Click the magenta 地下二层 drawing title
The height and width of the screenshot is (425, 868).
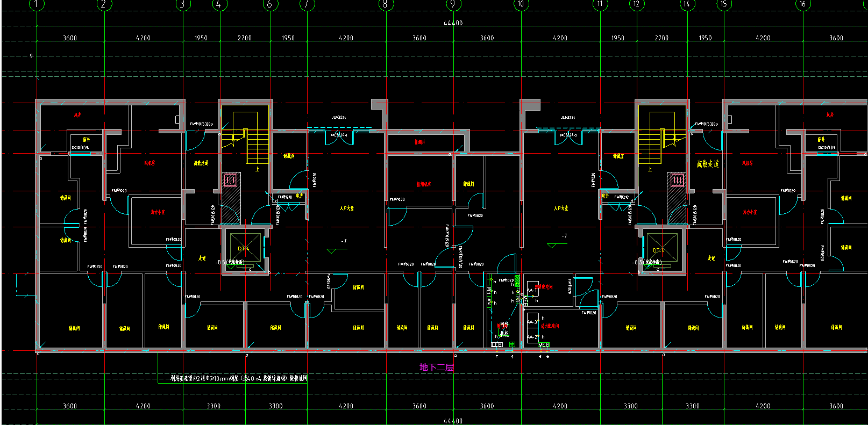click(437, 368)
